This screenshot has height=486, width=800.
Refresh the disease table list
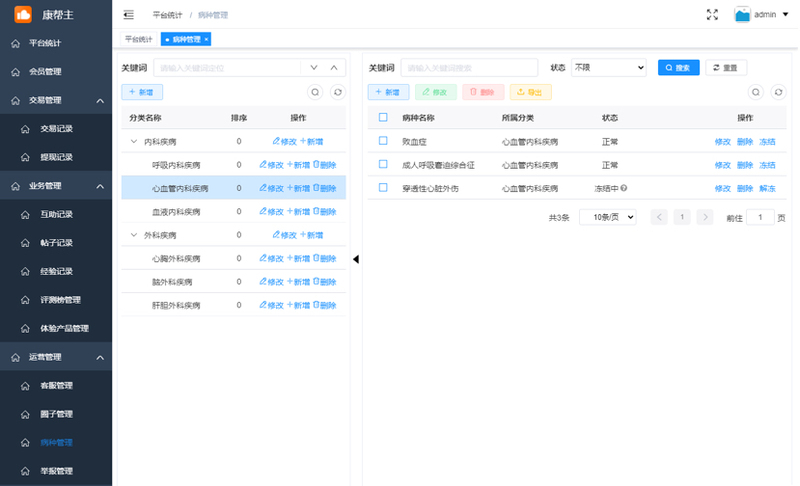779,92
